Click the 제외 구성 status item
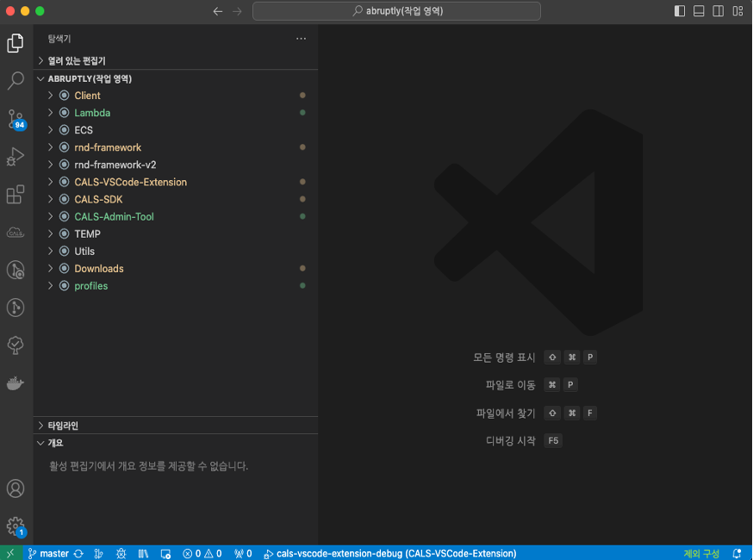Image resolution: width=753 pixels, height=560 pixels. pyautogui.click(x=701, y=553)
